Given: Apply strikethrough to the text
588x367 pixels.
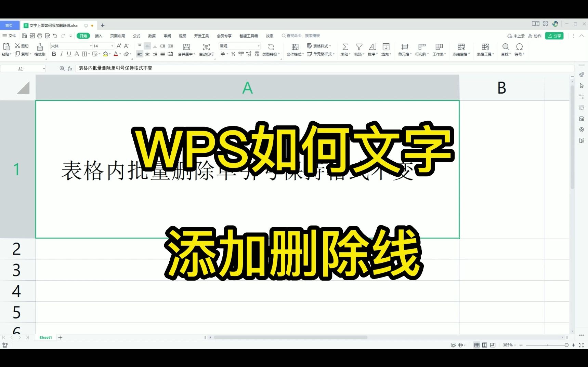Looking at the screenshot, I should 77,54.
